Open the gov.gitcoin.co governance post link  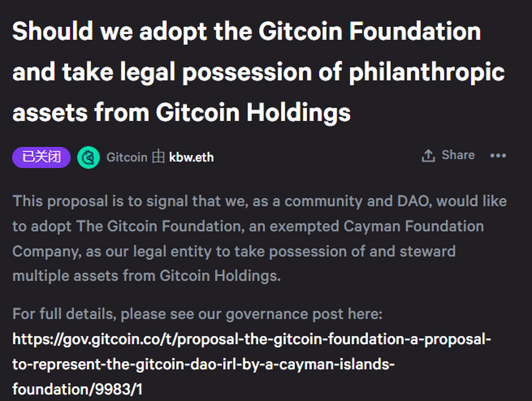[x=251, y=339]
